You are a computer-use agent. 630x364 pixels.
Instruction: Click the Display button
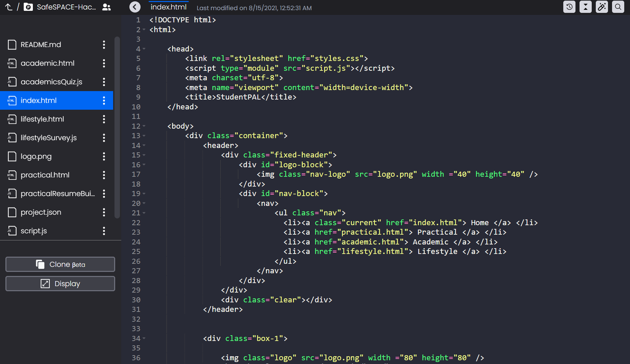point(60,284)
